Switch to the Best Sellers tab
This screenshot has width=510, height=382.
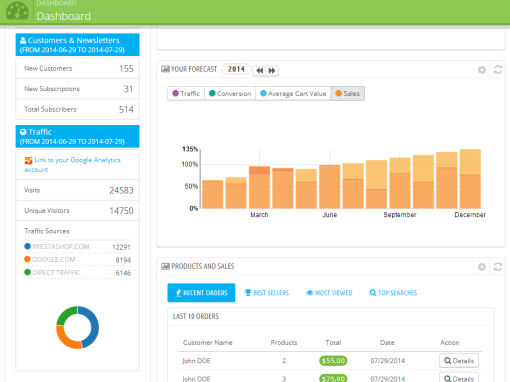[266, 293]
